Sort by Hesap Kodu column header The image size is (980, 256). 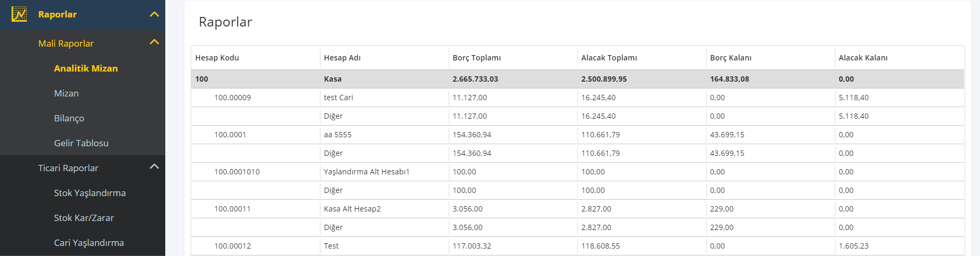click(217, 58)
